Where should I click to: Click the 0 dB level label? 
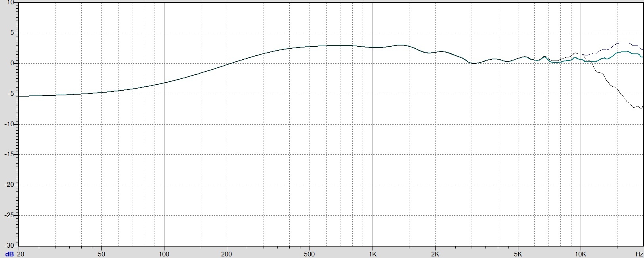[x=12, y=63]
